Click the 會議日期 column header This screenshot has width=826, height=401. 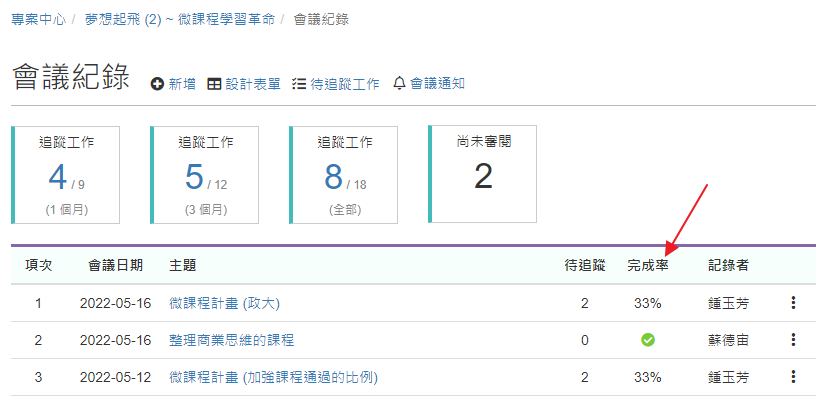[x=115, y=266]
